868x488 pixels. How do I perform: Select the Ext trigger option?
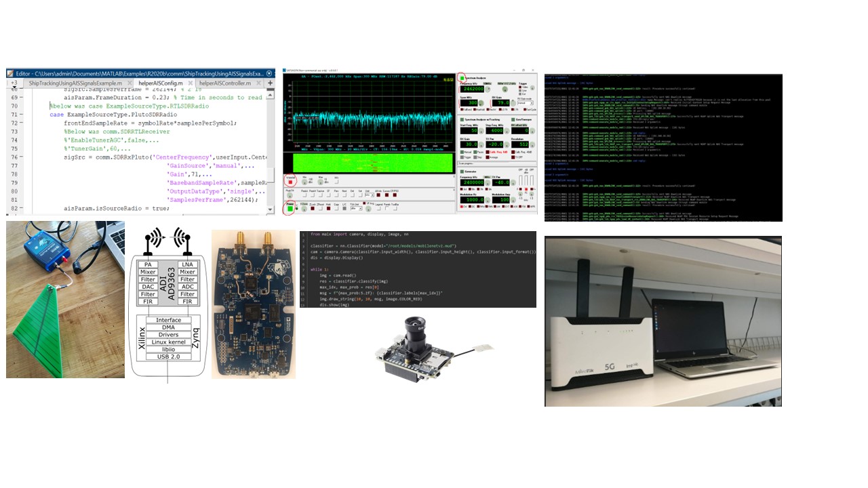point(520,94)
